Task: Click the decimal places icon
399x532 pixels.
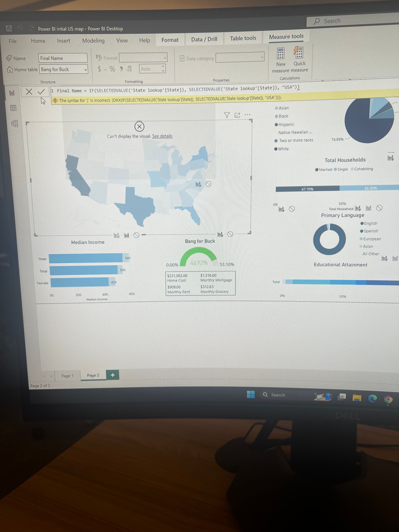Action: pos(129,69)
